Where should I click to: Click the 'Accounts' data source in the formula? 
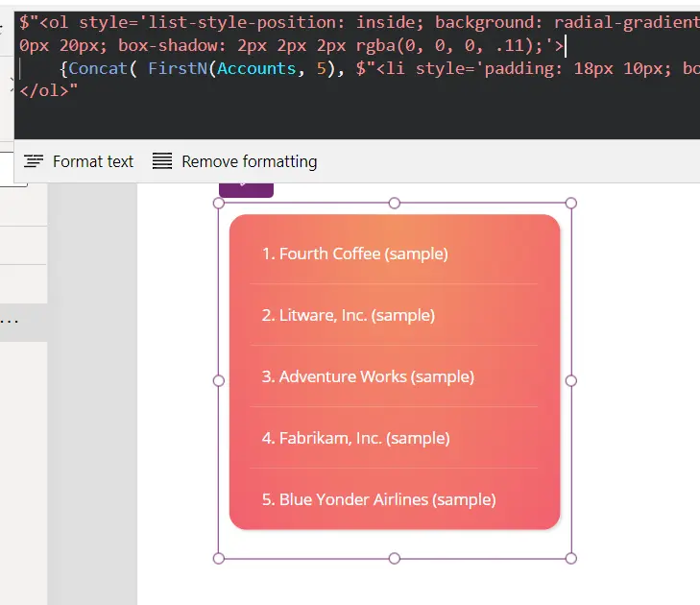(256, 68)
